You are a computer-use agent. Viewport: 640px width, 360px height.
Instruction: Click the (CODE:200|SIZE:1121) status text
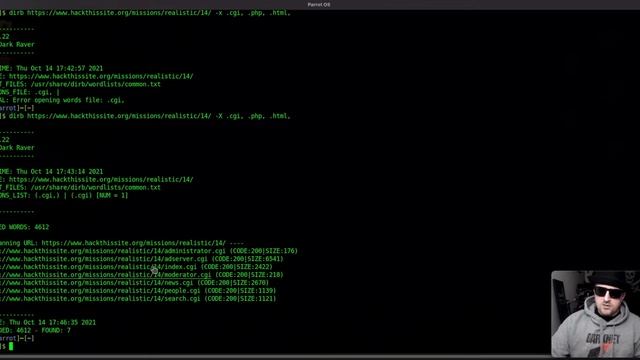pyautogui.click(x=240, y=299)
